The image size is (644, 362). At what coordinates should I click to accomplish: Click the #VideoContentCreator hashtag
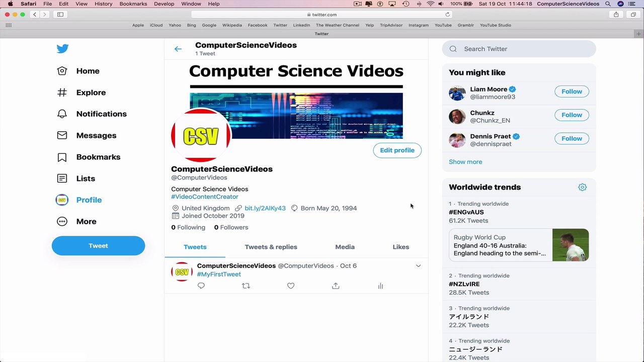205,197
